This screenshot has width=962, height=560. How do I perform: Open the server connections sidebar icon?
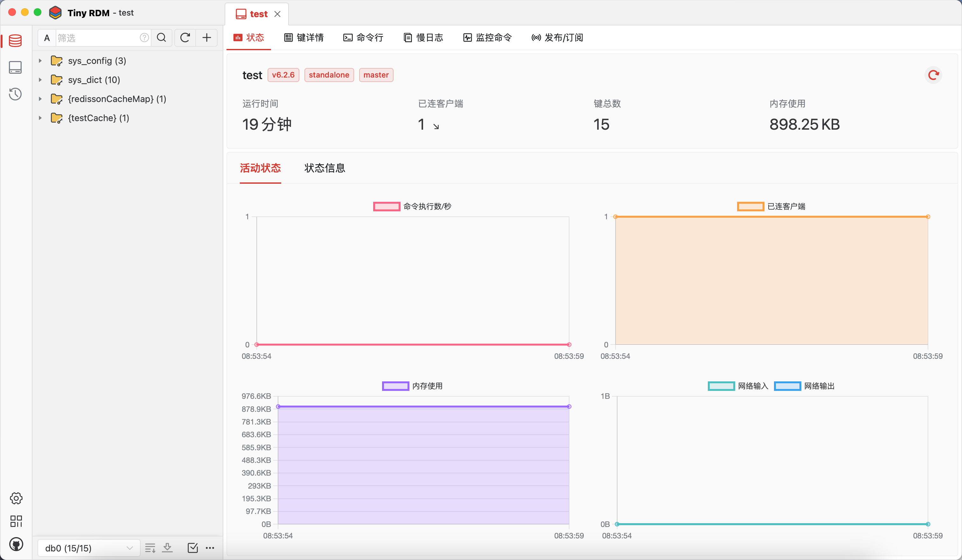15,67
